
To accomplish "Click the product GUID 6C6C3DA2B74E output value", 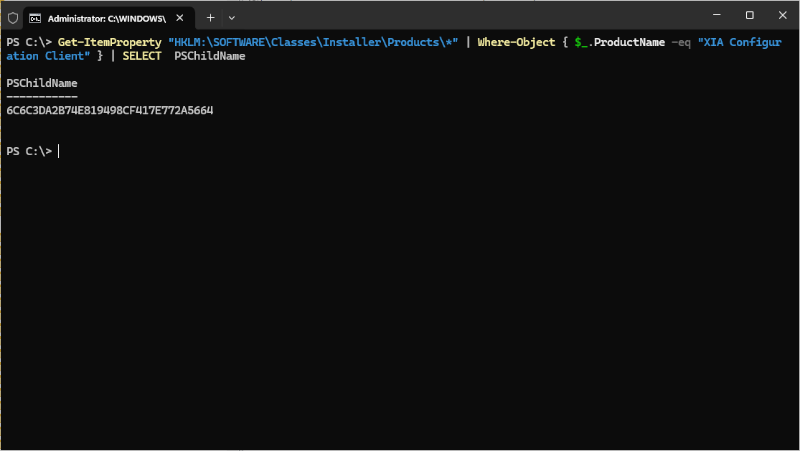I will pos(109,110).
